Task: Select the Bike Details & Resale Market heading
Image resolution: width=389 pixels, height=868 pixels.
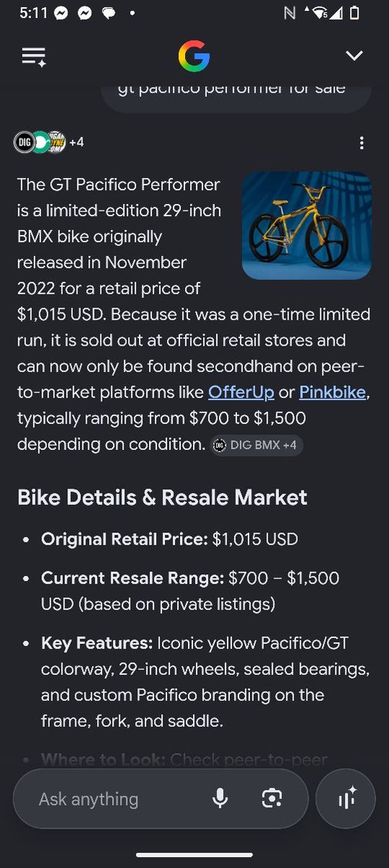Action: click(x=162, y=497)
